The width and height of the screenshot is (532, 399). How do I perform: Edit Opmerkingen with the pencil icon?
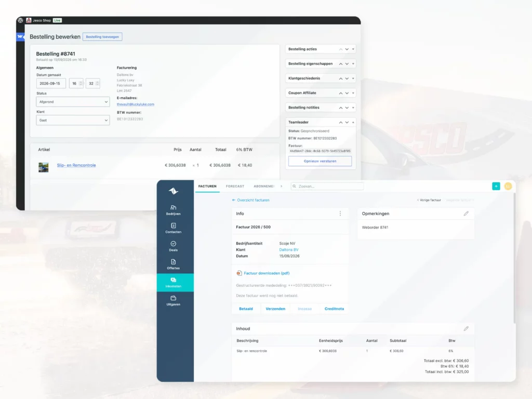(x=466, y=214)
